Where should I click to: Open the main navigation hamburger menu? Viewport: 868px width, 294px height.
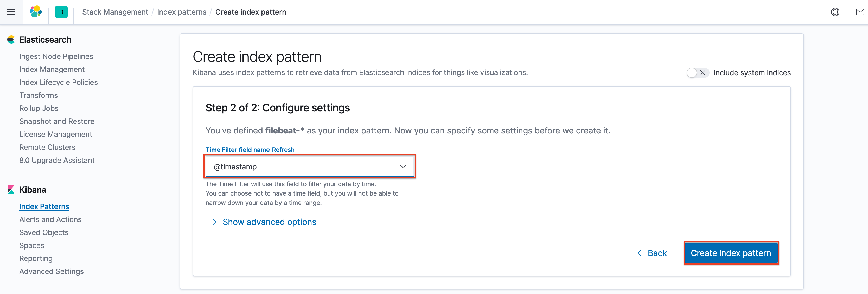pyautogui.click(x=11, y=12)
